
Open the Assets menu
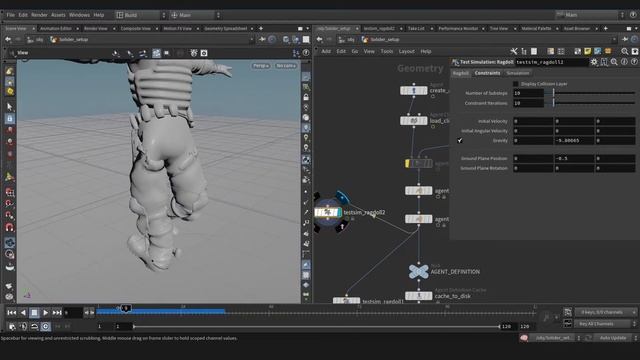(58, 15)
